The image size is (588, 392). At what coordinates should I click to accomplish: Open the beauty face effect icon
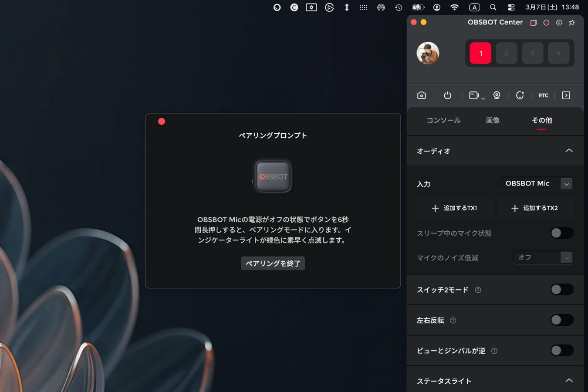point(520,95)
